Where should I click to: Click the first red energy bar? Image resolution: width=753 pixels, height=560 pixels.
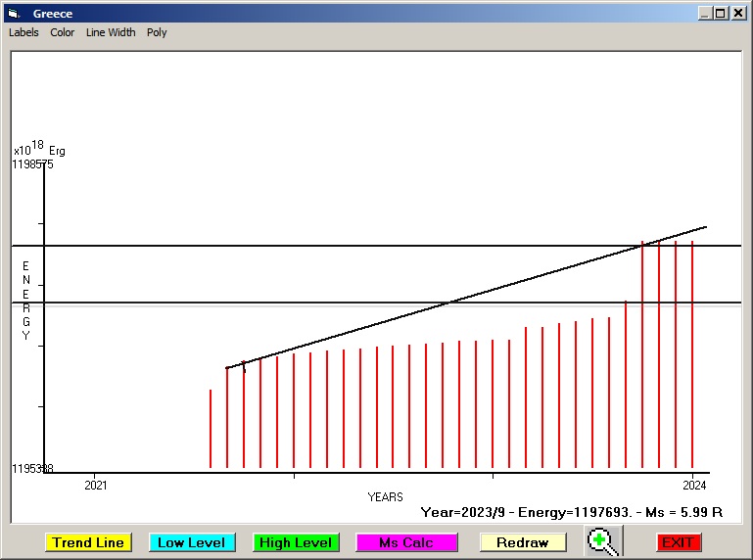click(211, 429)
